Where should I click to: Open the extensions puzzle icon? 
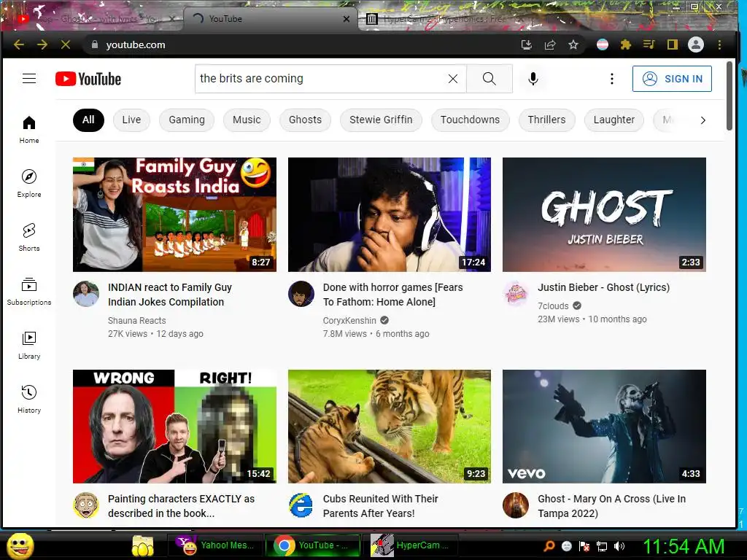coord(625,44)
